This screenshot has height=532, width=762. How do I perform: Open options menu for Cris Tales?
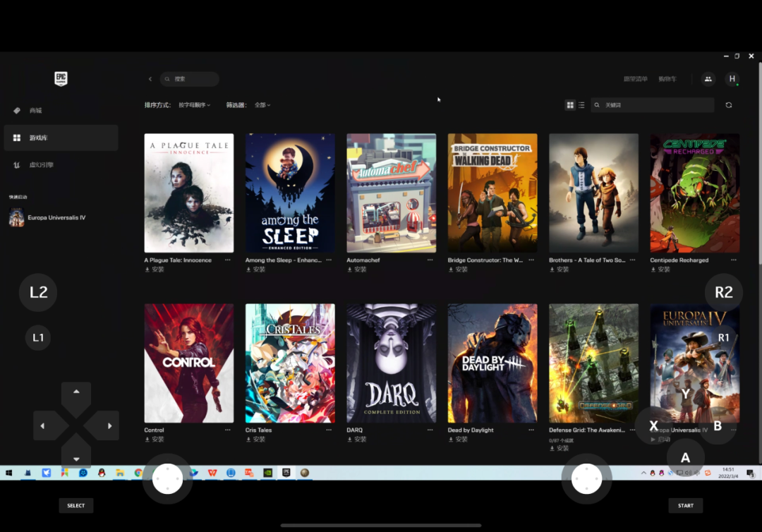tap(329, 430)
